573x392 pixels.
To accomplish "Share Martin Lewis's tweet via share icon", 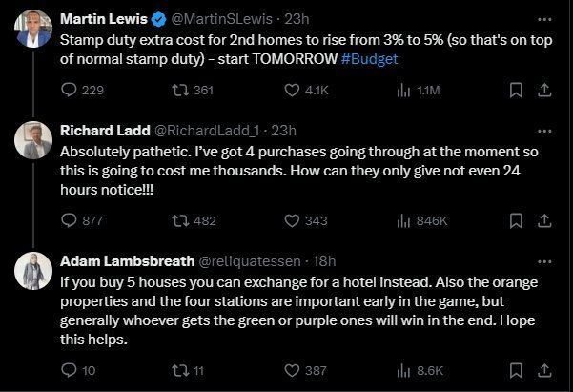I will [544, 91].
